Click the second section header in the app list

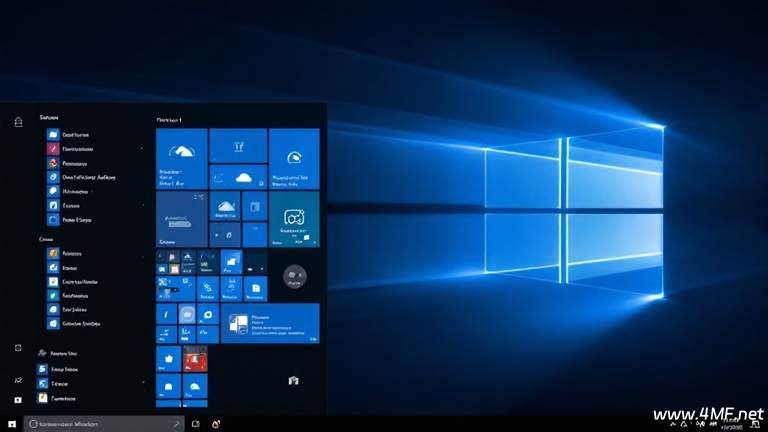click(x=46, y=240)
